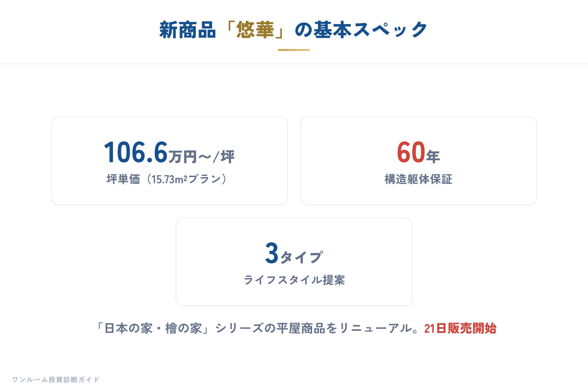Click the 106.6 price figure
Image resolution: width=588 pixels, height=392 pixels.
[x=136, y=152]
